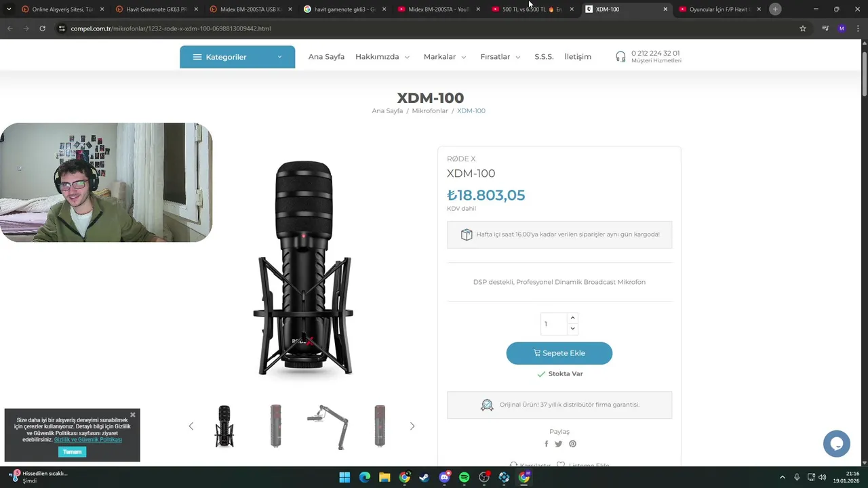Switch to the Midex BM-200STA USB tab

250,9
